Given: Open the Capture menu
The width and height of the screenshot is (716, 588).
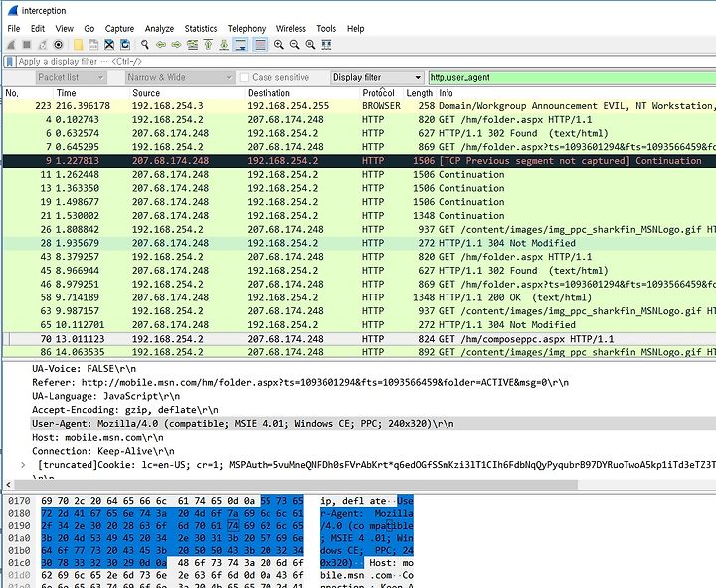Looking at the screenshot, I should [x=119, y=28].
